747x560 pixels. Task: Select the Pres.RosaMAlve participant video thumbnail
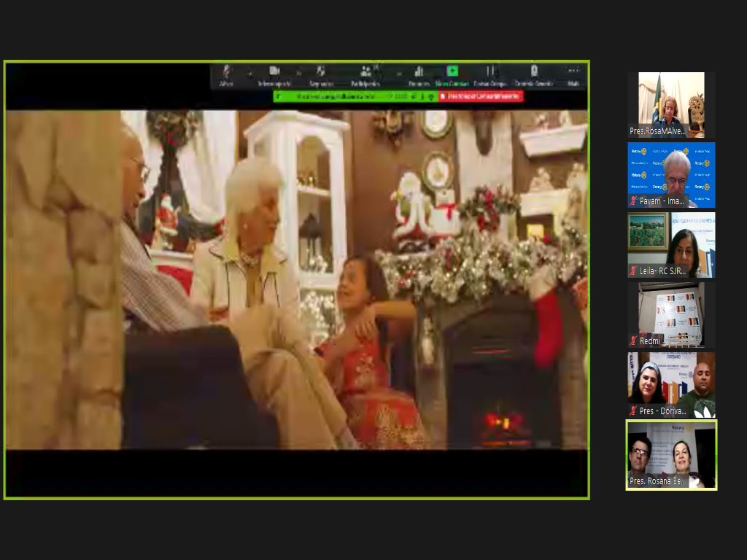671,104
